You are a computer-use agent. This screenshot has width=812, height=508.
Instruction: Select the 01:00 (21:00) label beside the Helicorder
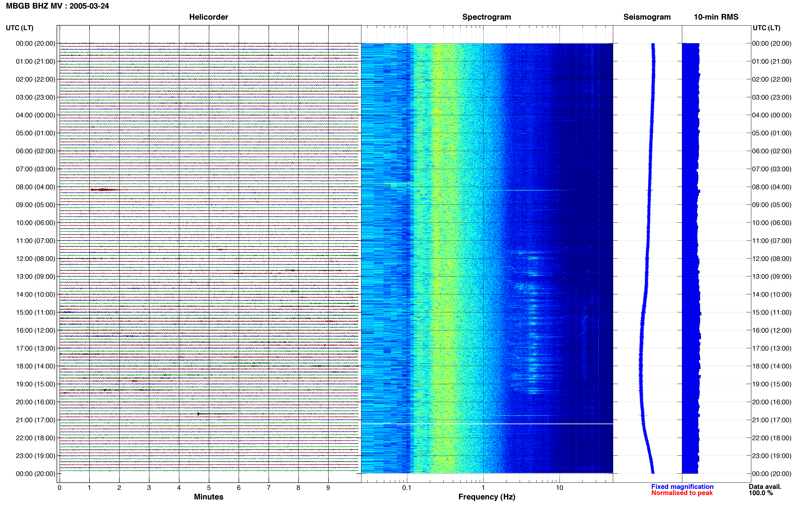(x=36, y=61)
